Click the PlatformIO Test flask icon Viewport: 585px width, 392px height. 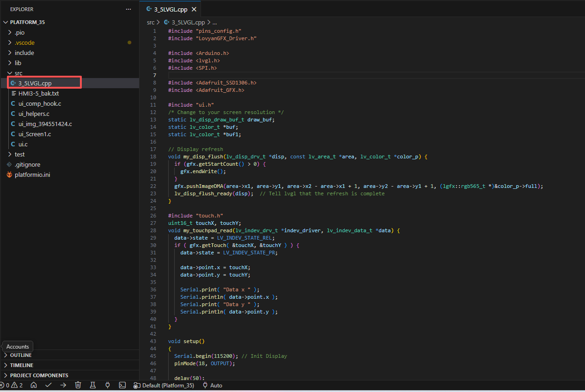click(93, 385)
